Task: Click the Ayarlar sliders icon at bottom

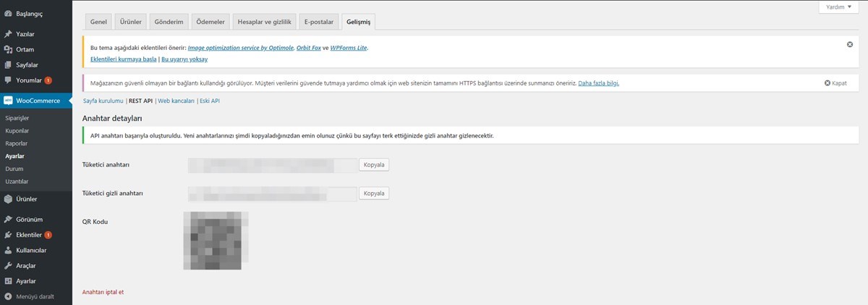Action: click(x=8, y=281)
